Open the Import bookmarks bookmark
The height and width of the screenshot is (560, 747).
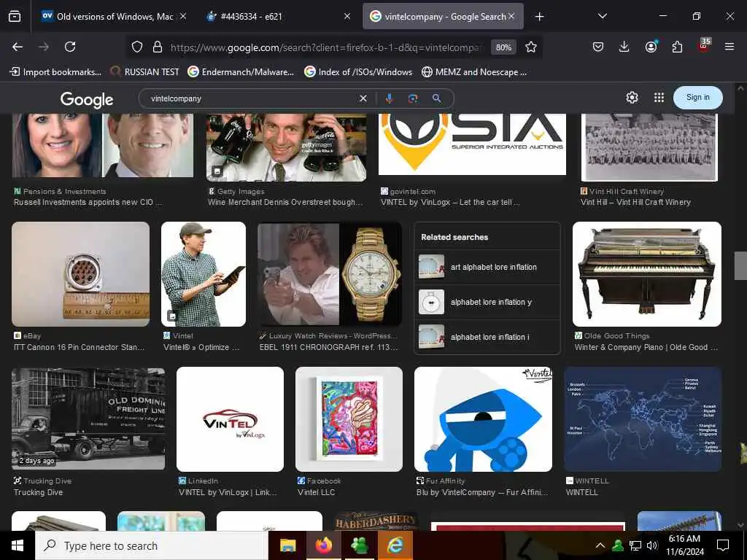click(55, 72)
